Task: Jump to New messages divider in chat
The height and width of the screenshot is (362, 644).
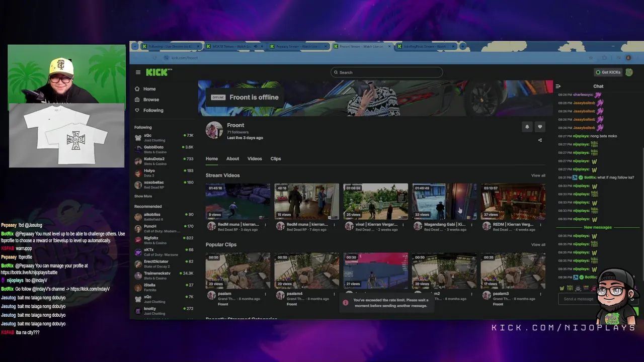Action: (598, 227)
